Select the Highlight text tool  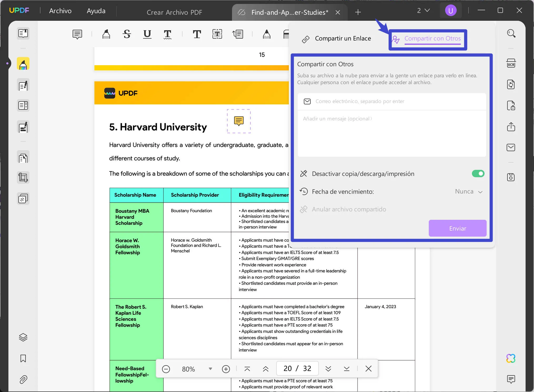106,34
